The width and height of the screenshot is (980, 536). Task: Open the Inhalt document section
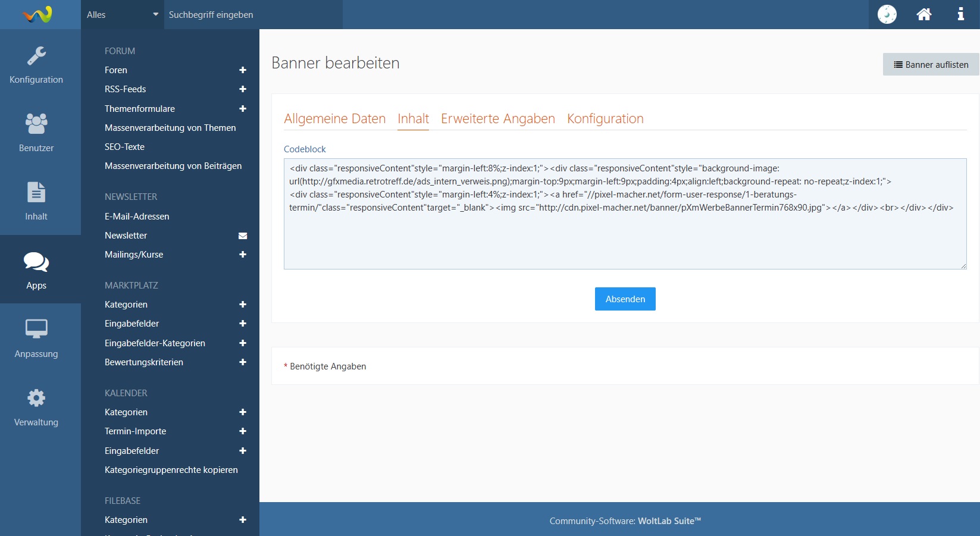coord(36,200)
